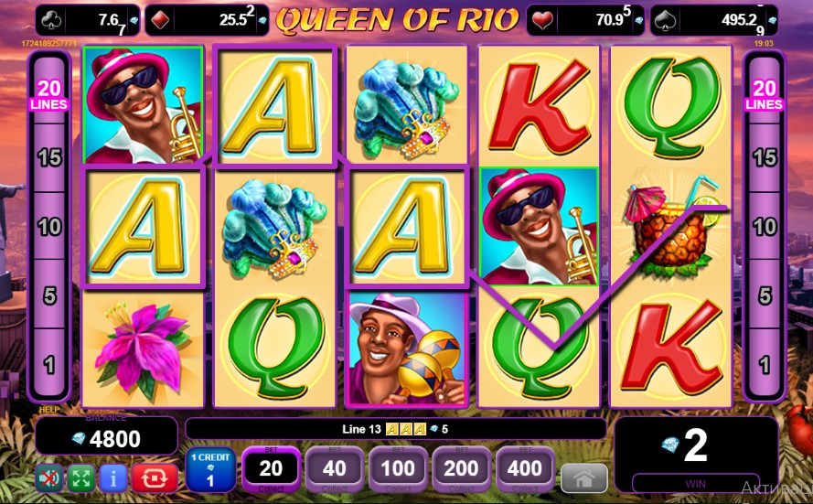Toggle the muted sound icon

pyautogui.click(x=48, y=477)
